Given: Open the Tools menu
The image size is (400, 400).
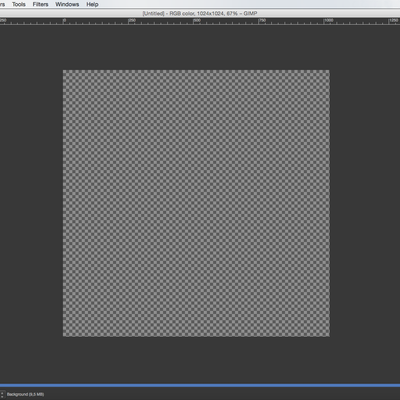Looking at the screenshot, I should (19, 4).
